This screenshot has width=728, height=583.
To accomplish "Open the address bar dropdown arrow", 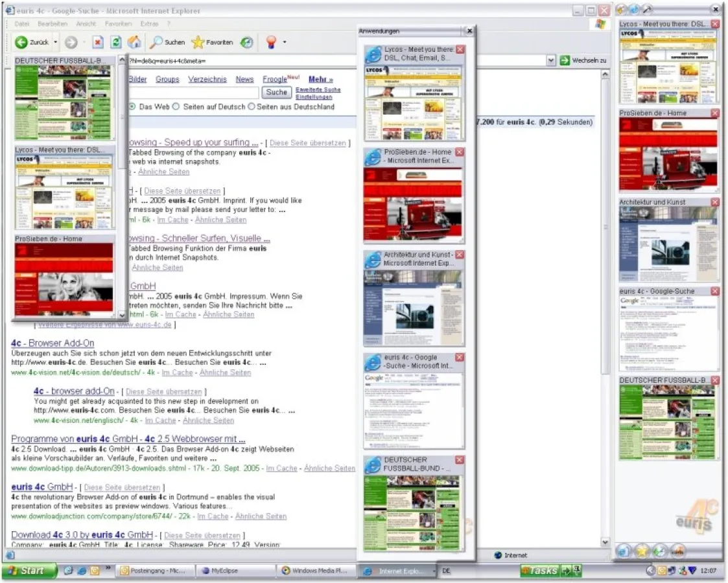I will (x=551, y=60).
